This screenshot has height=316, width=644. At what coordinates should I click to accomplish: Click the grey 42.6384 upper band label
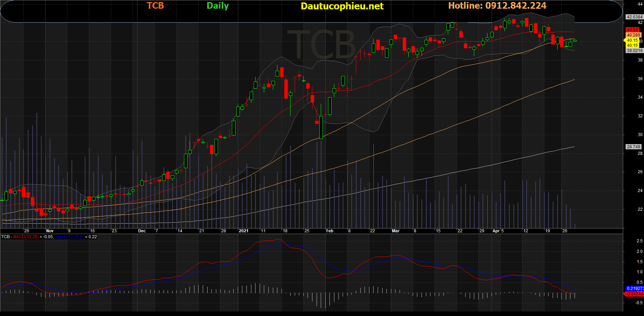pos(634,17)
